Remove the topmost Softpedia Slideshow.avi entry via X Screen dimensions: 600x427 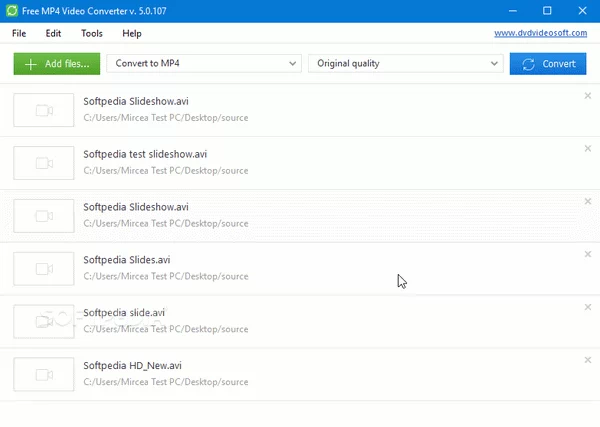tap(588, 96)
